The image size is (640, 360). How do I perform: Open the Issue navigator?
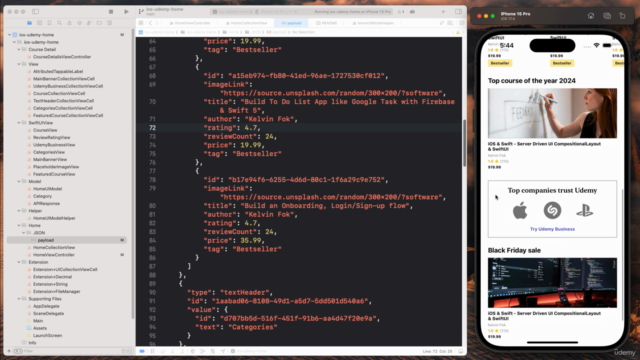point(69,23)
